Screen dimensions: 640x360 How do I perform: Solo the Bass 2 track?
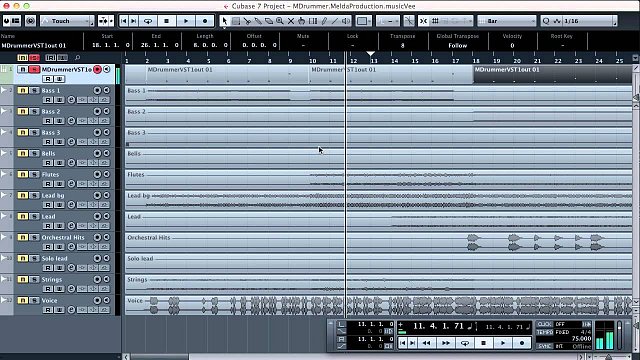point(34,111)
